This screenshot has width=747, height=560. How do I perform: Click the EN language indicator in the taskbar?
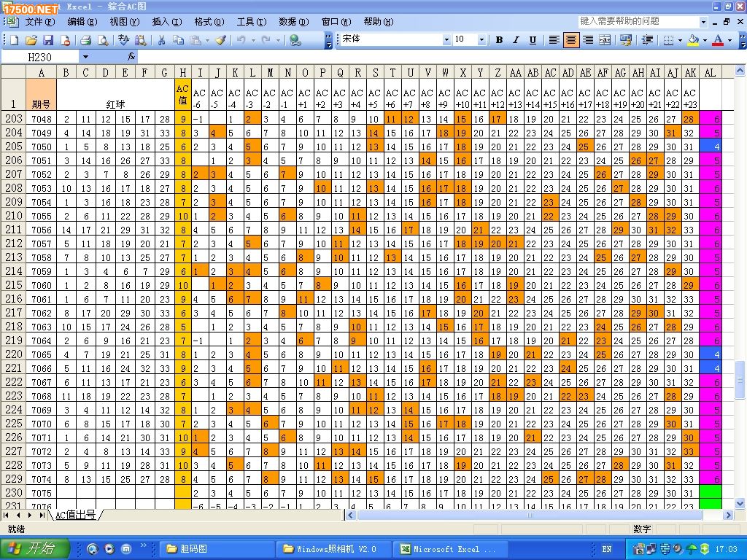[606, 549]
